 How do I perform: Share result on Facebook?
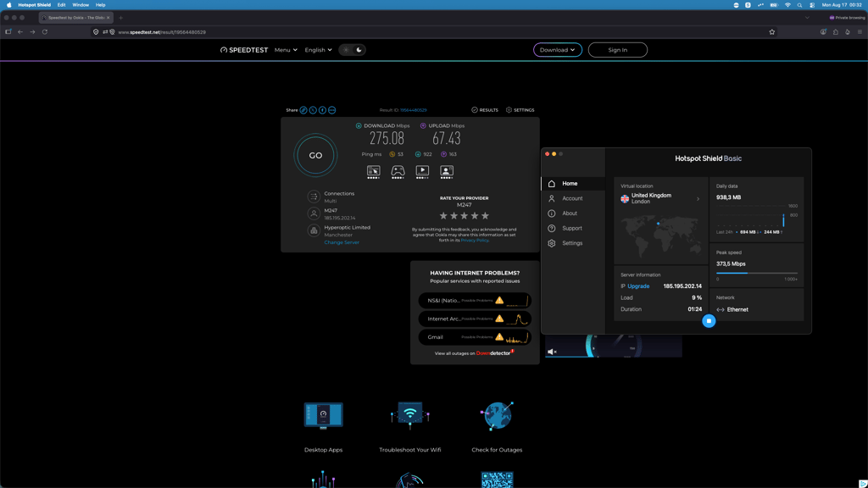pyautogui.click(x=322, y=110)
